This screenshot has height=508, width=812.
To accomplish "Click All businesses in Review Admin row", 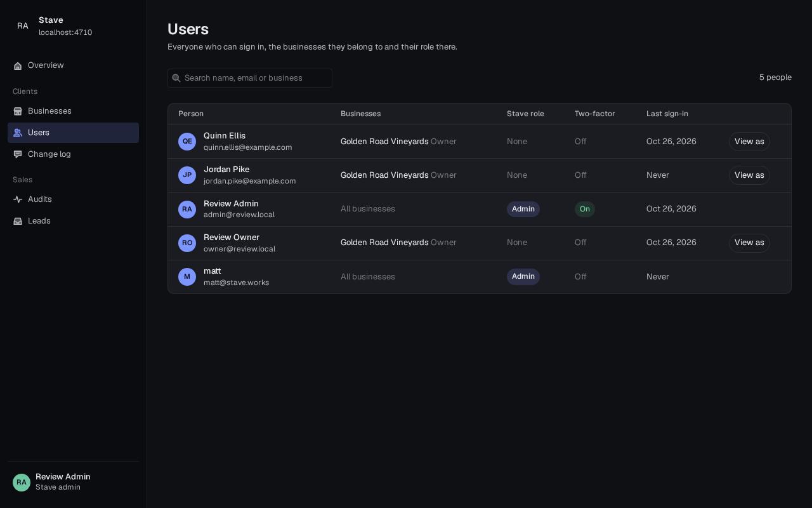I will (x=368, y=209).
